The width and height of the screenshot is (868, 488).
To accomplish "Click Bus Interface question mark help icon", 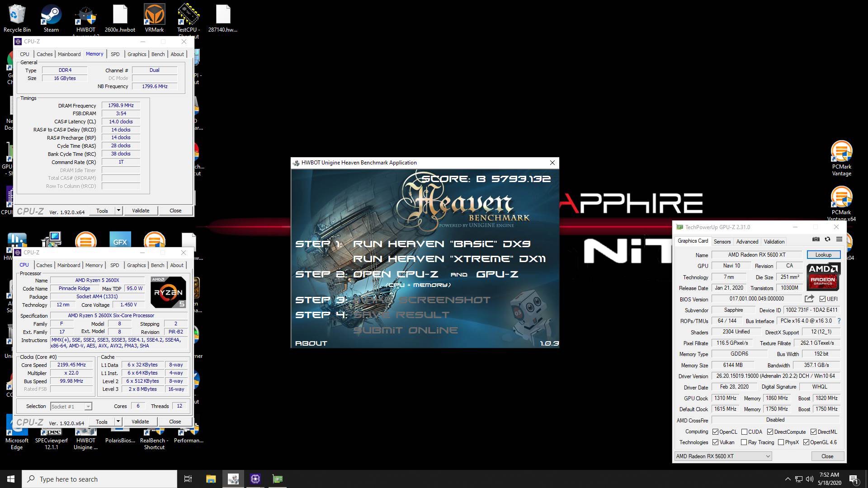I will click(839, 321).
